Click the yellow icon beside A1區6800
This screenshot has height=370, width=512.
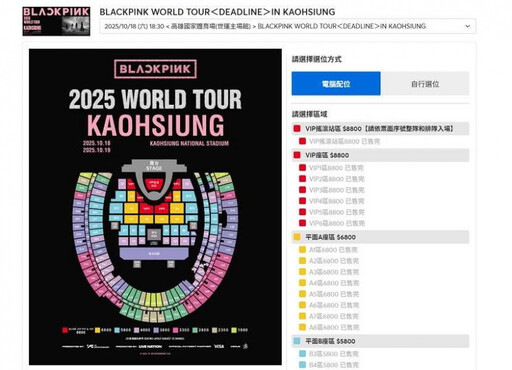pyautogui.click(x=302, y=249)
